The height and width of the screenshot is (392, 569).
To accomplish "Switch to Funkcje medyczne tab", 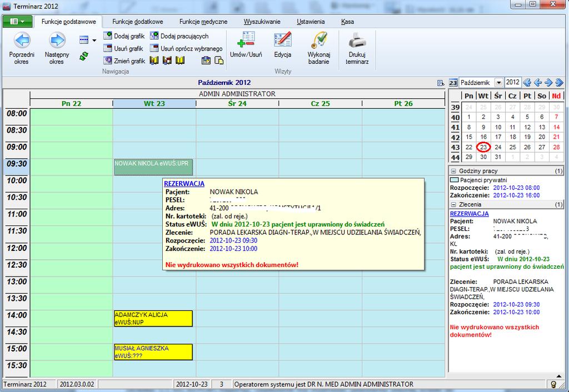I will 203,22.
